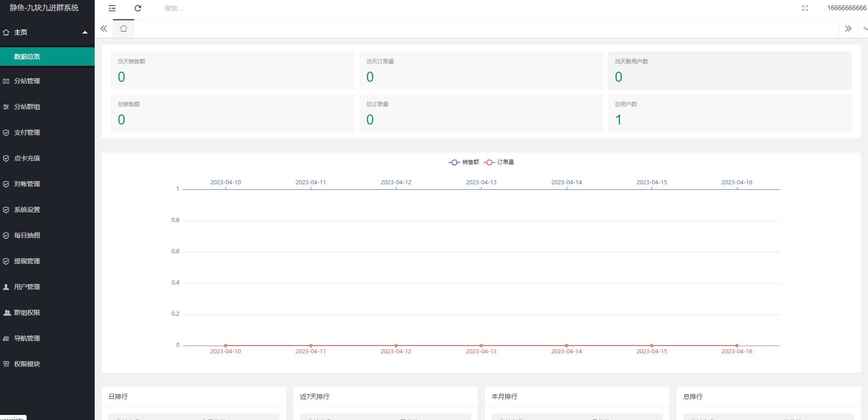868x420 pixels.
Task: Open account menu 16666666666
Action: [846, 8]
